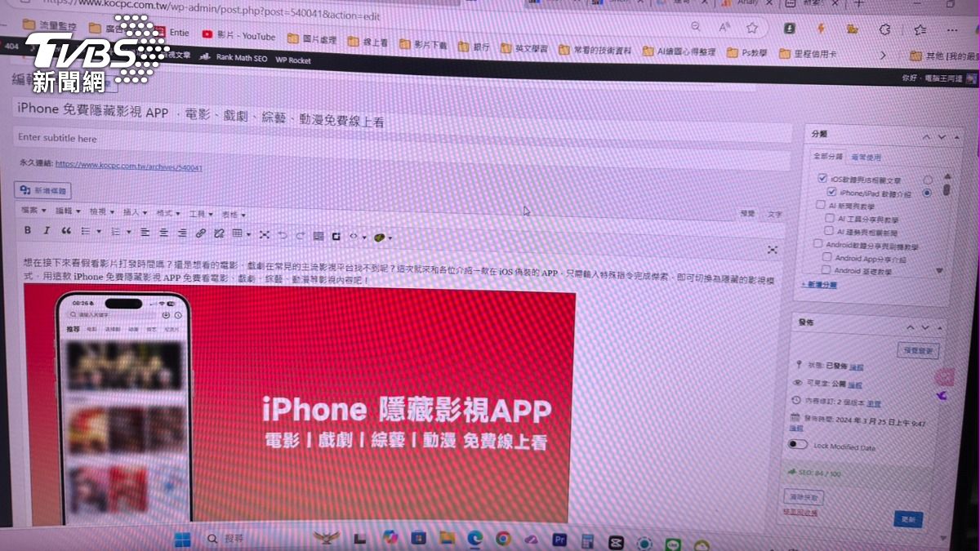Open the 工具 editor menu

pos(200,213)
